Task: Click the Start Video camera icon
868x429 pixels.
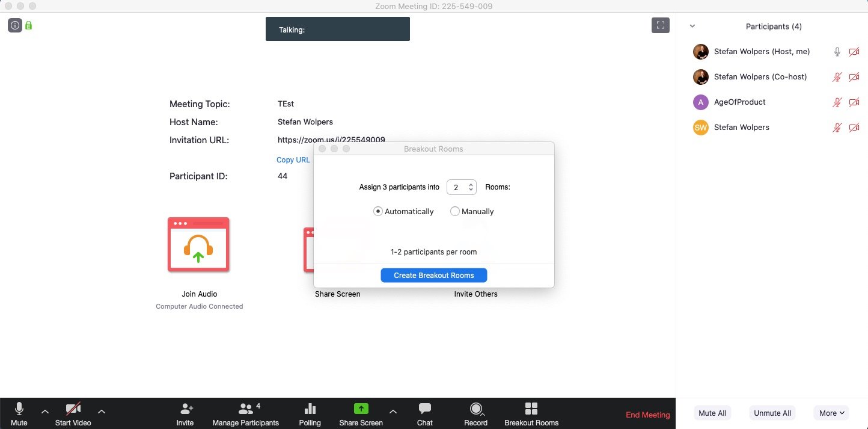Action: click(x=73, y=409)
